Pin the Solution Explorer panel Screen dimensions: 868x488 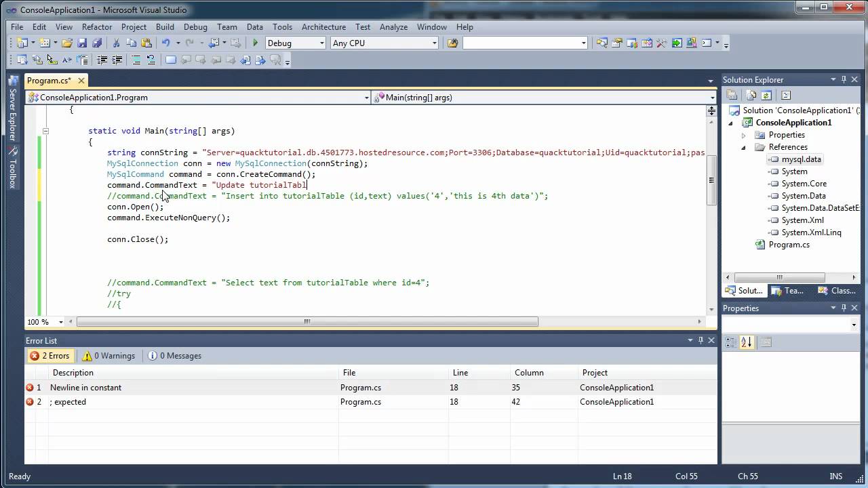pyautogui.click(x=844, y=79)
